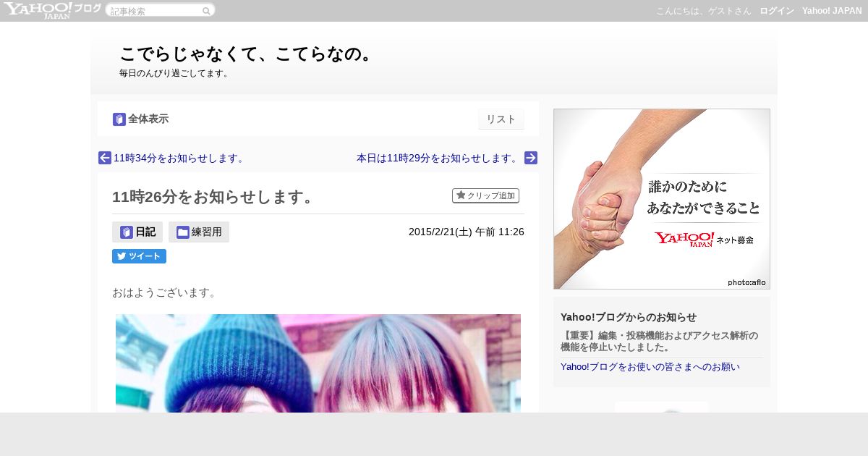This screenshot has height=456, width=868.
Task: Click the magnifier icon in search box
Action: pyautogui.click(x=206, y=11)
